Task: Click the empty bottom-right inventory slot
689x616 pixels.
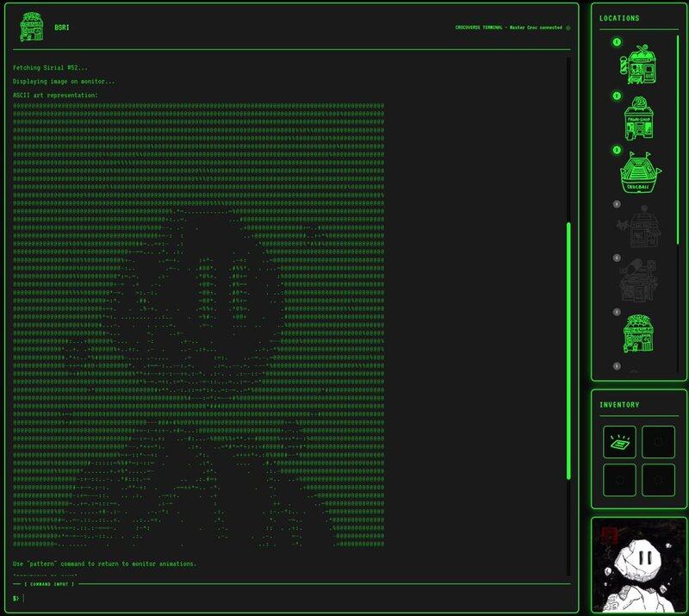Action: 658,480
